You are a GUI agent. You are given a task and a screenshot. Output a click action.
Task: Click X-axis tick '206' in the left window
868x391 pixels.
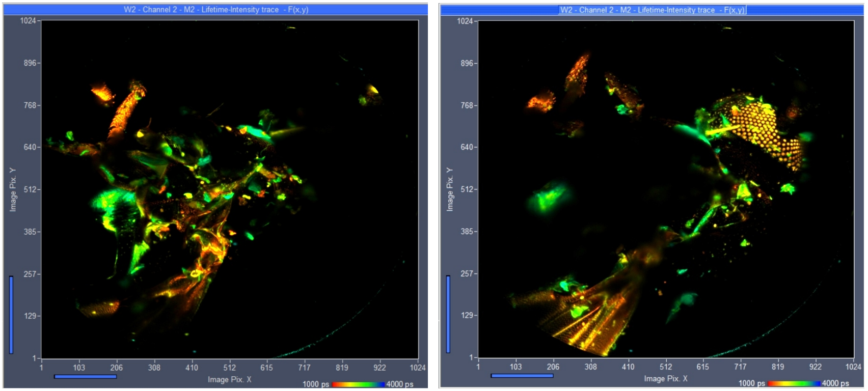click(x=117, y=368)
